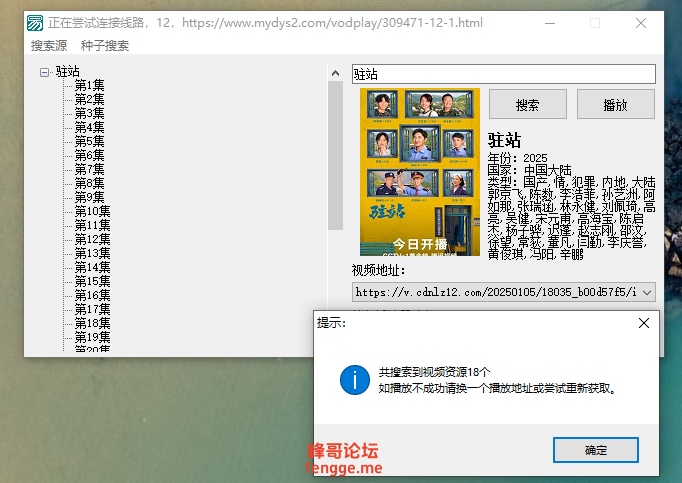
Task: Close the 提示 dialog with X
Action: (x=644, y=323)
